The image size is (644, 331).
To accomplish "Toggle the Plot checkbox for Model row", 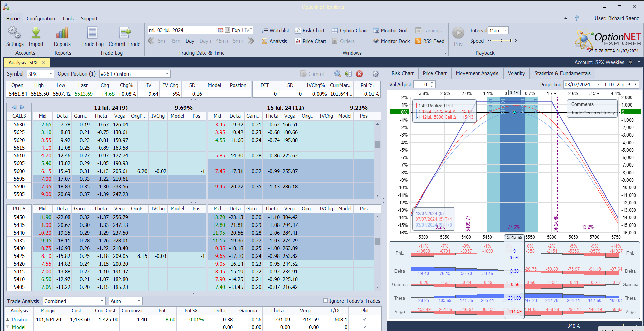I will [365, 327].
